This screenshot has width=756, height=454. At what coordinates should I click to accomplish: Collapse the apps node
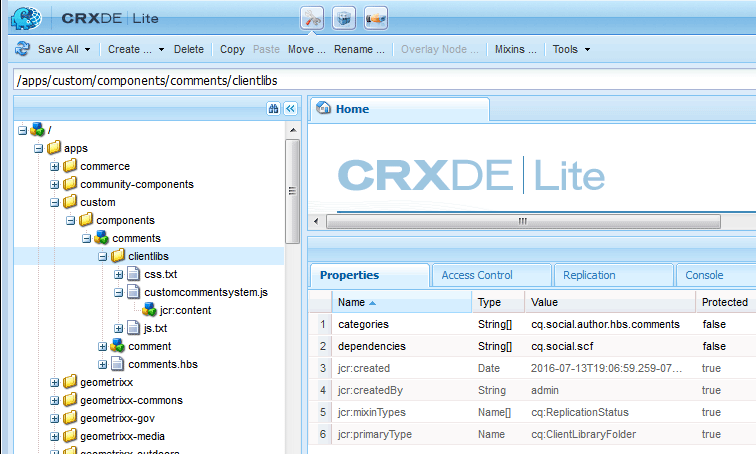point(39,148)
